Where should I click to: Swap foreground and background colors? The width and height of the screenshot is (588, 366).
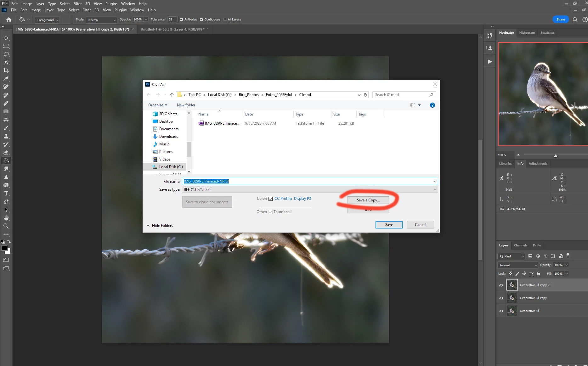click(x=9, y=242)
